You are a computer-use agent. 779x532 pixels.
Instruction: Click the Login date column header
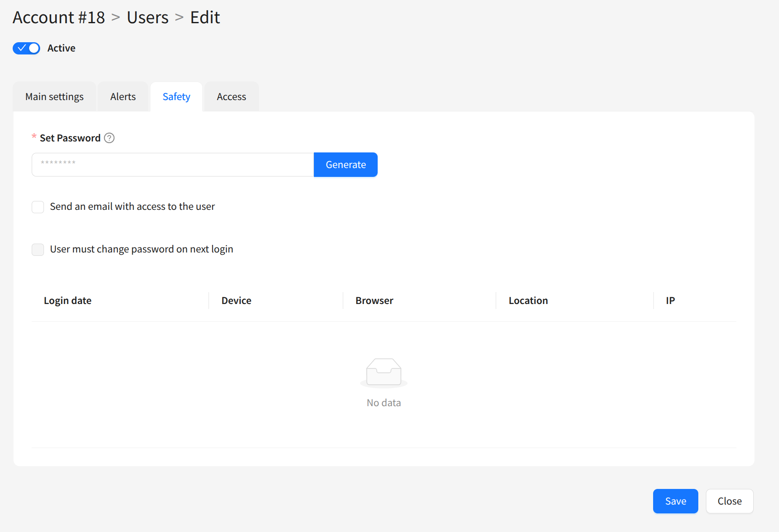[68, 301]
